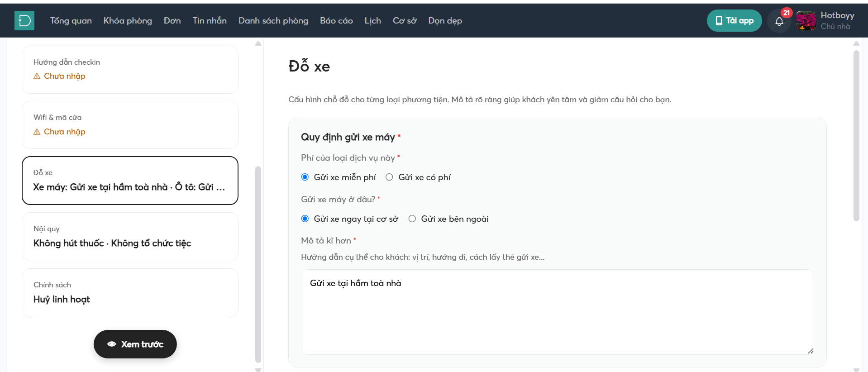
Task: Click the main page scrollbar thumb
Action: point(856,136)
